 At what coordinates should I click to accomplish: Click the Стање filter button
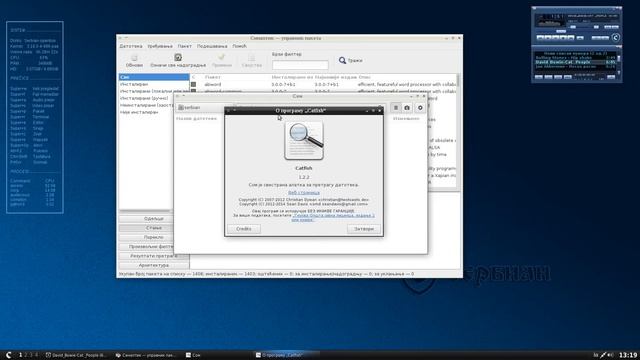154,228
